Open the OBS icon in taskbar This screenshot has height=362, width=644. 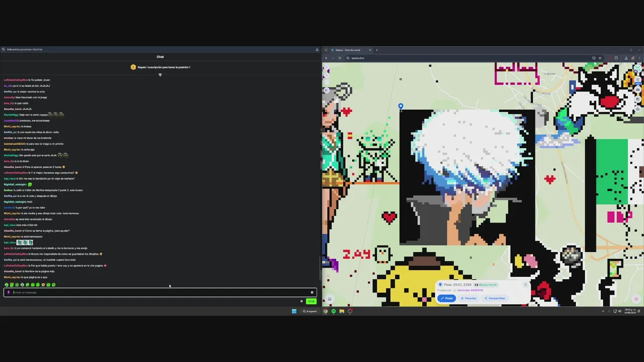point(350,311)
